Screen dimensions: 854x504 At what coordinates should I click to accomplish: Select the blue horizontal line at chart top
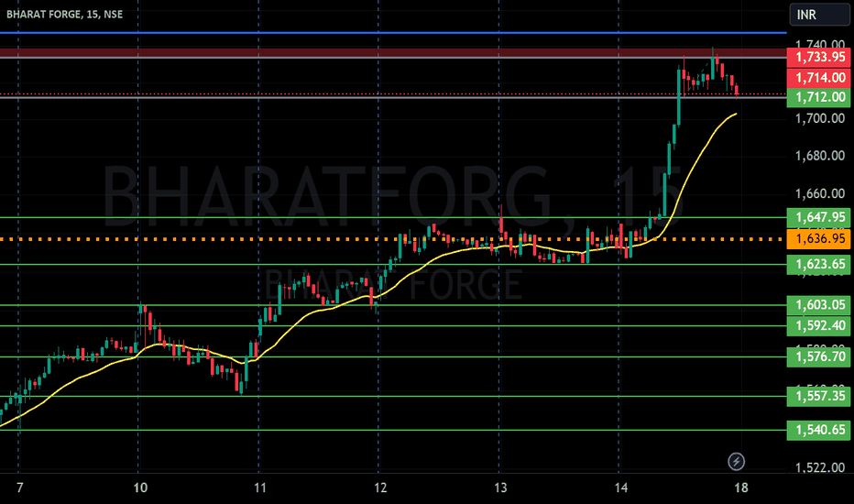393,33
